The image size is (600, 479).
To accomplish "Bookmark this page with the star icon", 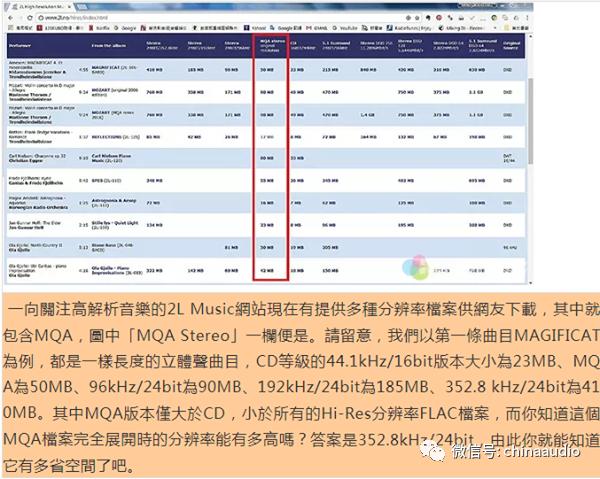I will (417, 18).
